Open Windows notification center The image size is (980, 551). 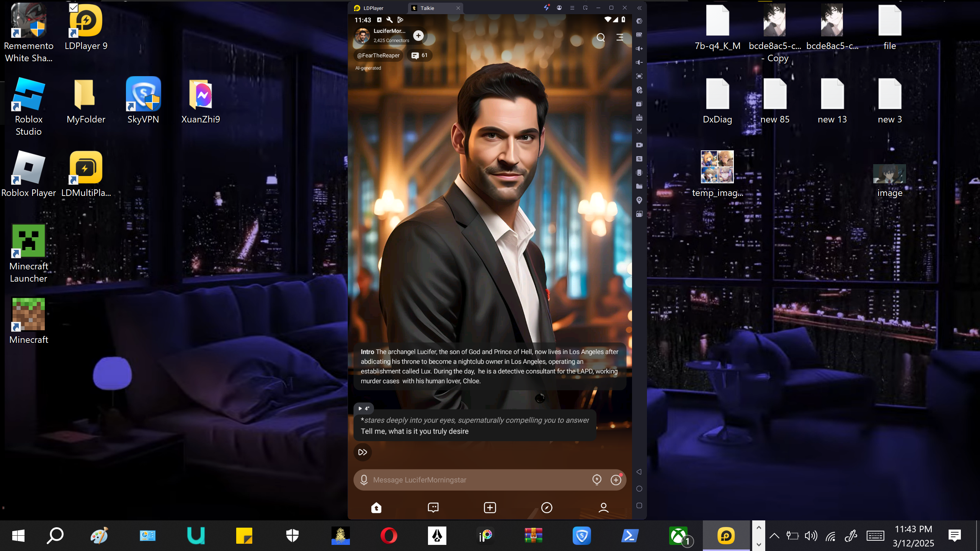tap(955, 536)
